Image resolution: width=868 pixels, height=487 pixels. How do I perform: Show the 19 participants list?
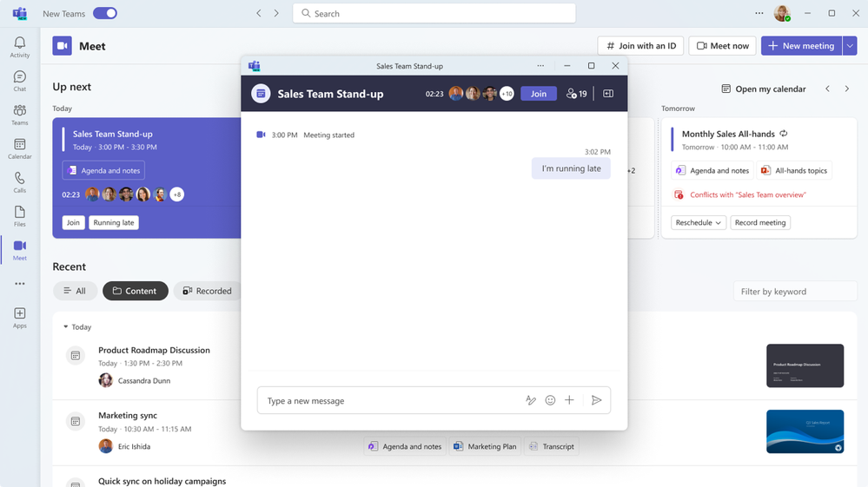coord(576,94)
